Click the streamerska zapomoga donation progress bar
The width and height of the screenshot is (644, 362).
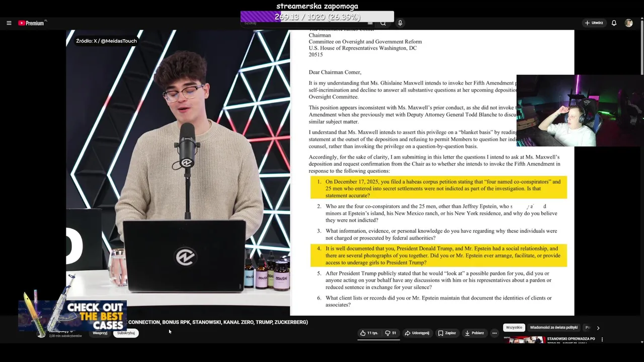point(317,17)
